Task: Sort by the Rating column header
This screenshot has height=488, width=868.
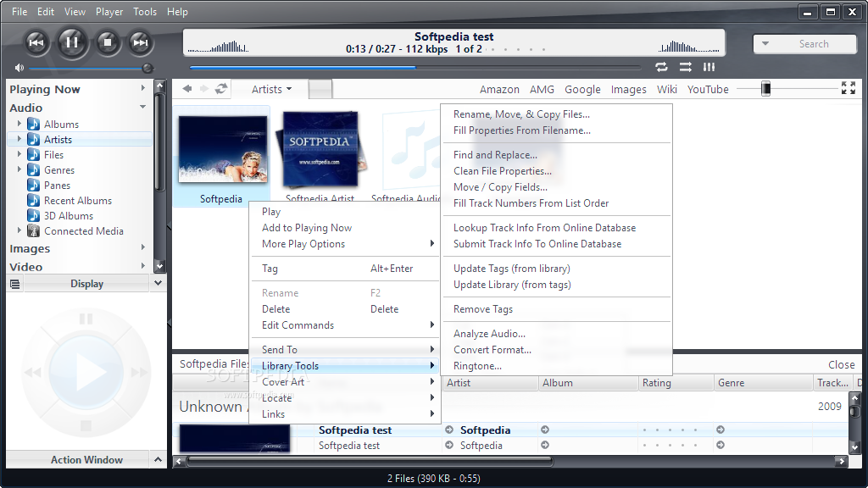Action: pos(676,383)
